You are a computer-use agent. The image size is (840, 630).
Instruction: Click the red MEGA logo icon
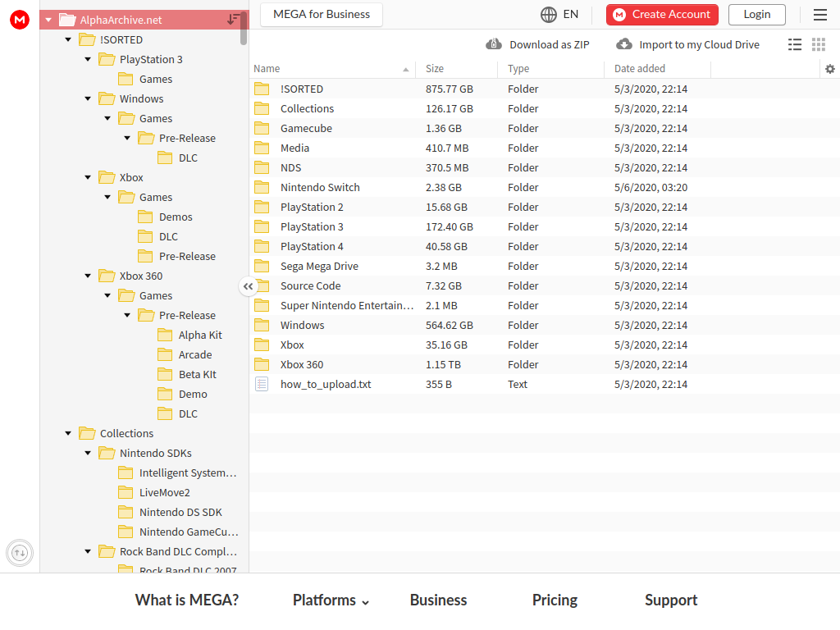click(x=20, y=20)
